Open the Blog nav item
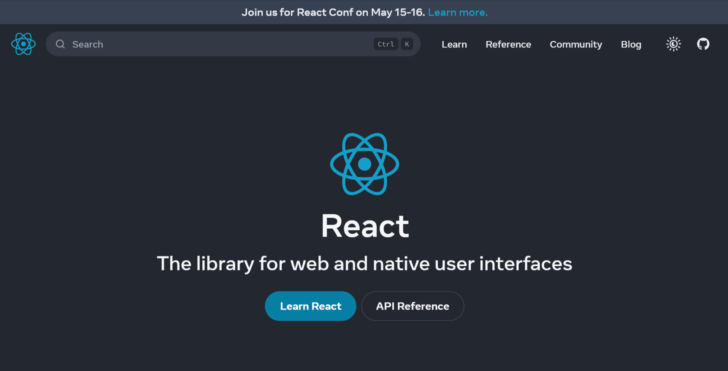The width and height of the screenshot is (728, 371). click(631, 45)
